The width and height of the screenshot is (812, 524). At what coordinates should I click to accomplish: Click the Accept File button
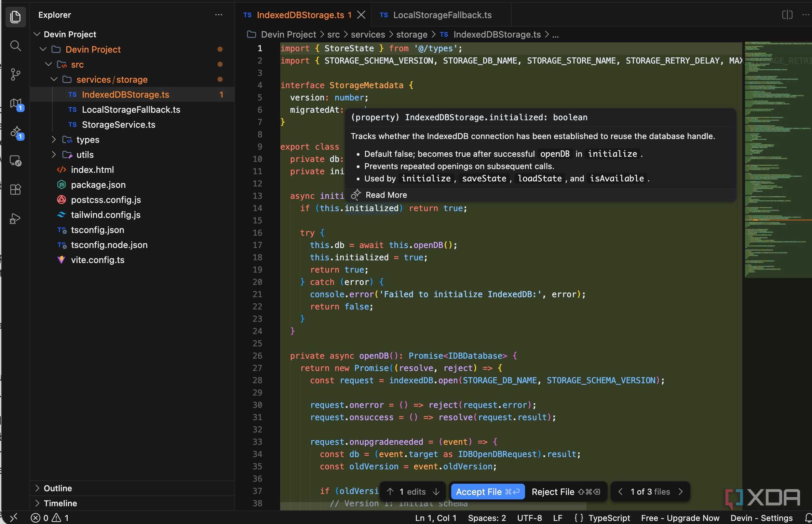point(488,492)
